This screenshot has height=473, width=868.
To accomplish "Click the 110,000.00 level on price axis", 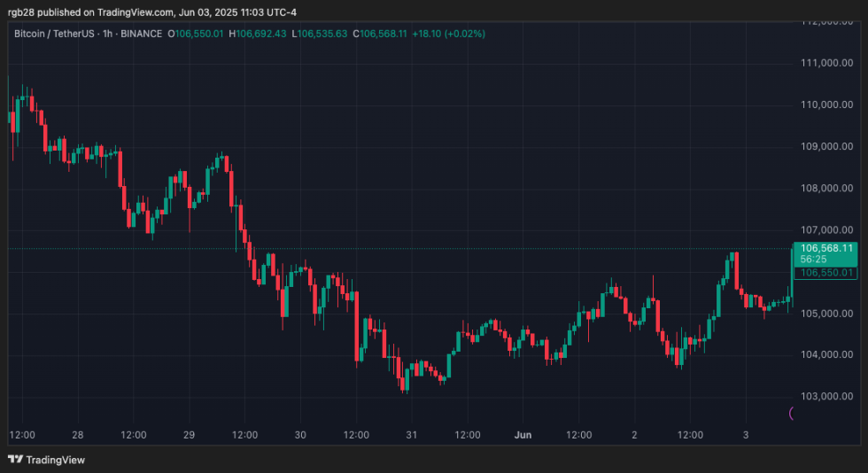I will tap(825, 105).
